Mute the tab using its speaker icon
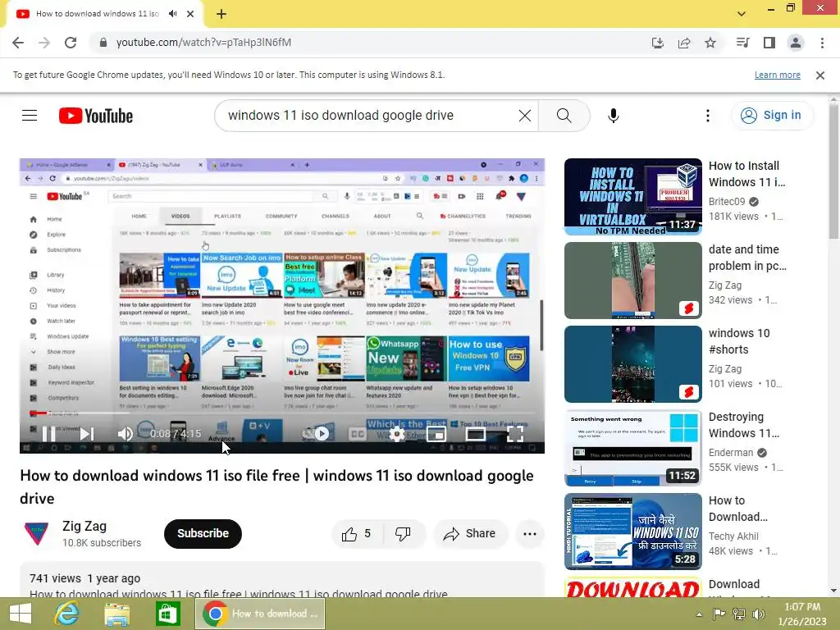This screenshot has height=630, width=840. coord(172,14)
